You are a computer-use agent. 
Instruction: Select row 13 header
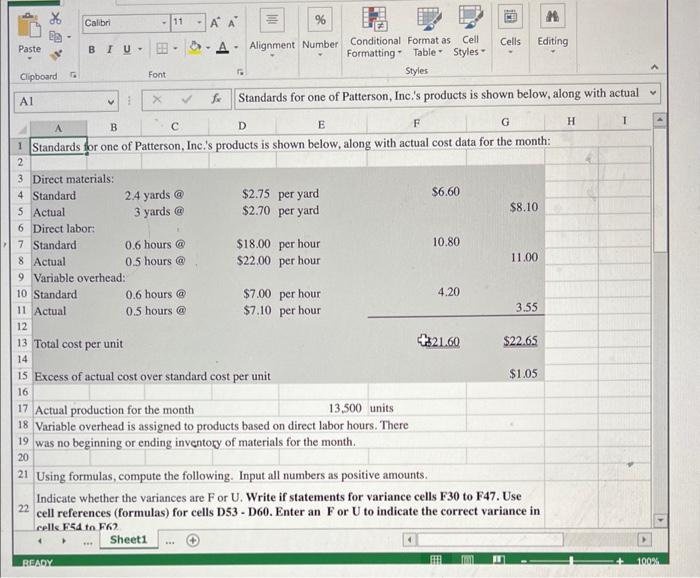point(22,343)
